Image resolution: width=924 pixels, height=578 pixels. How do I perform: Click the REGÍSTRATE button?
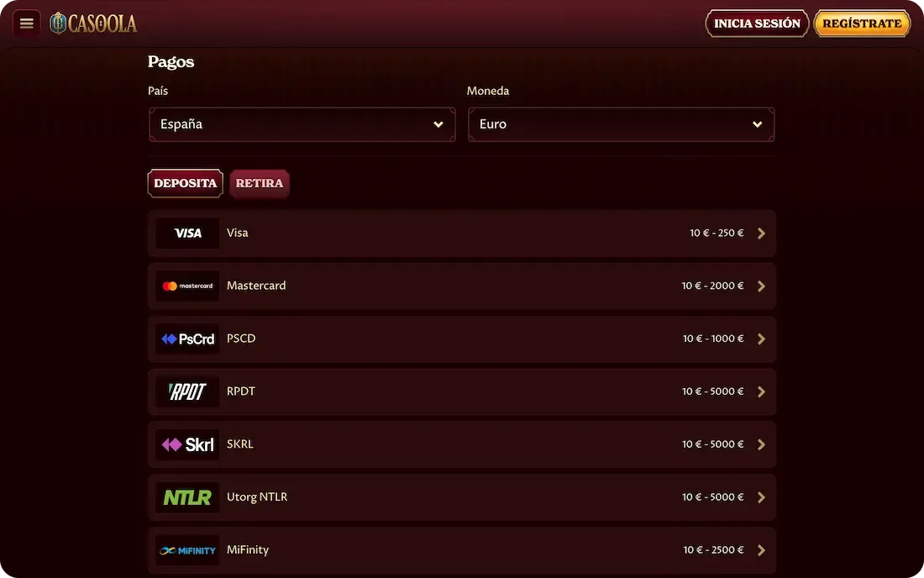pyautogui.click(x=862, y=24)
